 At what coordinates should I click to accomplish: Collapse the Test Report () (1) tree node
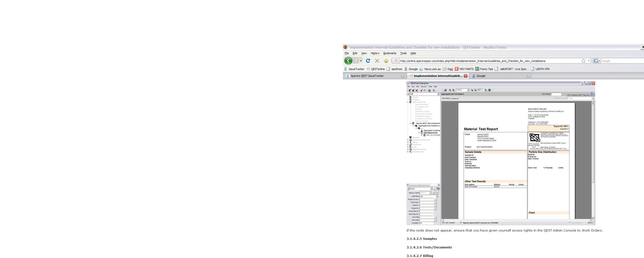pyautogui.click(x=419, y=133)
